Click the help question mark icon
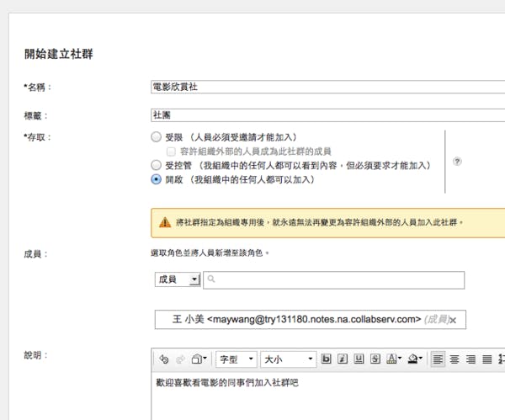505x420 pixels. click(457, 161)
